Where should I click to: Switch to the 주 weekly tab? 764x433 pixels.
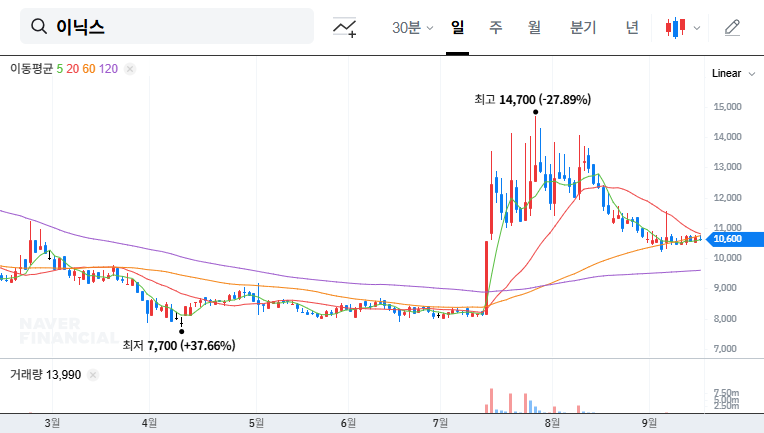click(496, 28)
